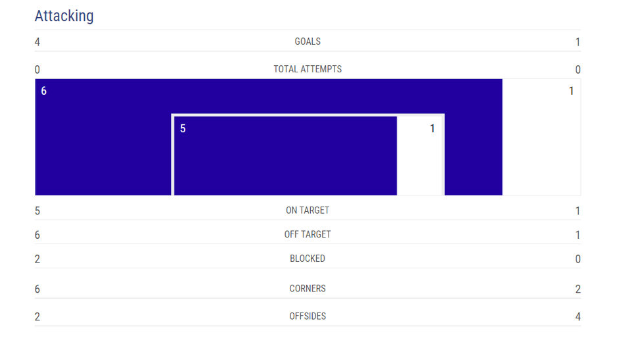The width and height of the screenshot is (644, 350).
Task: Click the BLOCKED stat label
Action: pyautogui.click(x=308, y=259)
